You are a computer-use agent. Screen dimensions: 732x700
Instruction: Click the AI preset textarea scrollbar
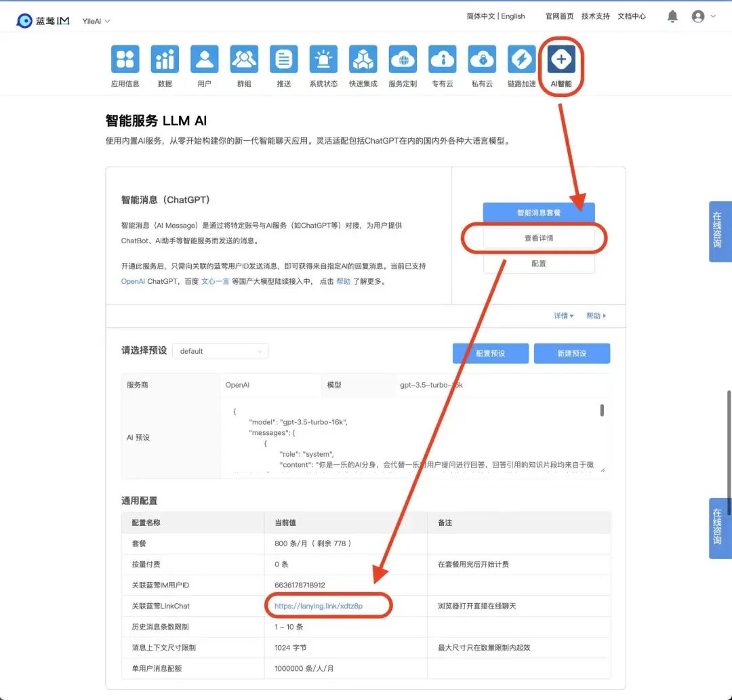[x=602, y=410]
